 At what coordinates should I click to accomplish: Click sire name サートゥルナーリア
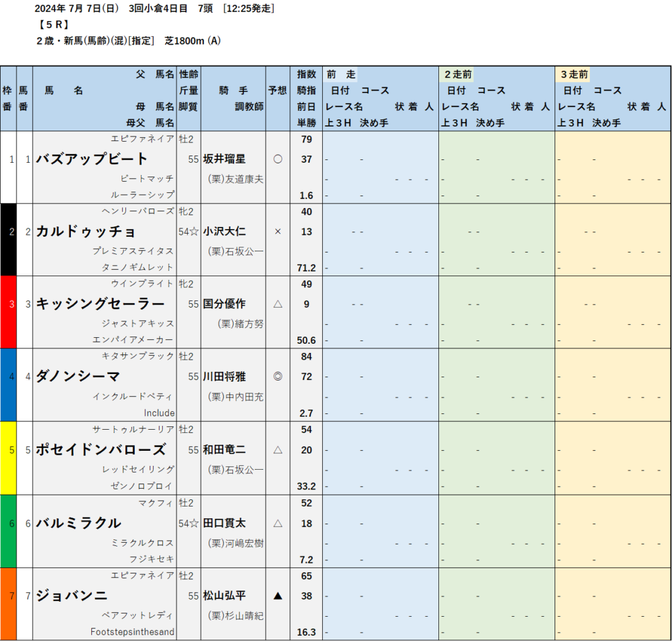pos(133,429)
